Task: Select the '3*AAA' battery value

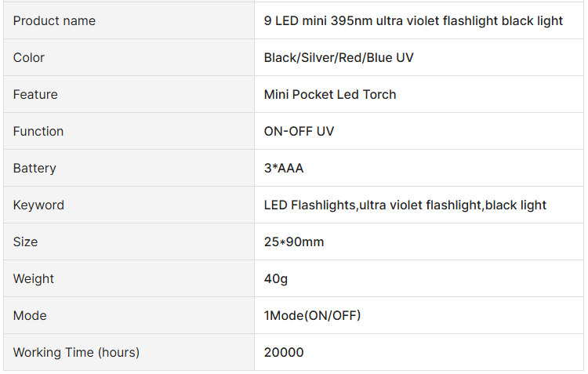Action: [284, 168]
